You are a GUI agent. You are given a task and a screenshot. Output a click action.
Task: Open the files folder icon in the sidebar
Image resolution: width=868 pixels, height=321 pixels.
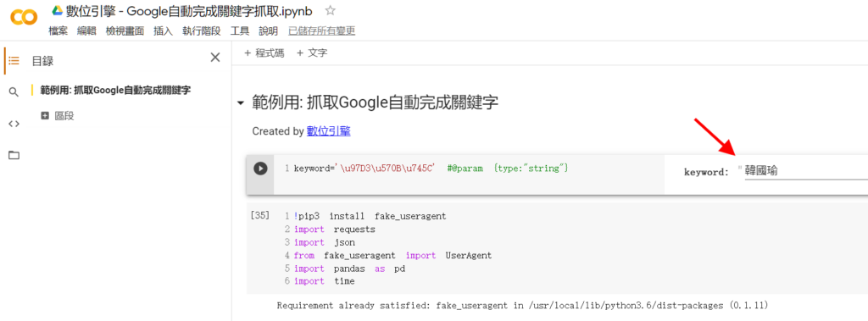[14, 155]
